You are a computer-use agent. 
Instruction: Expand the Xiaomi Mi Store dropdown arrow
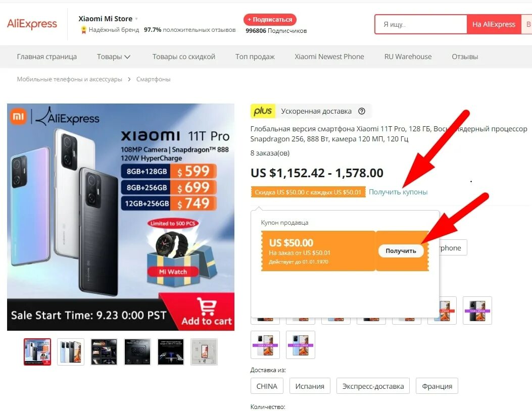click(x=136, y=19)
